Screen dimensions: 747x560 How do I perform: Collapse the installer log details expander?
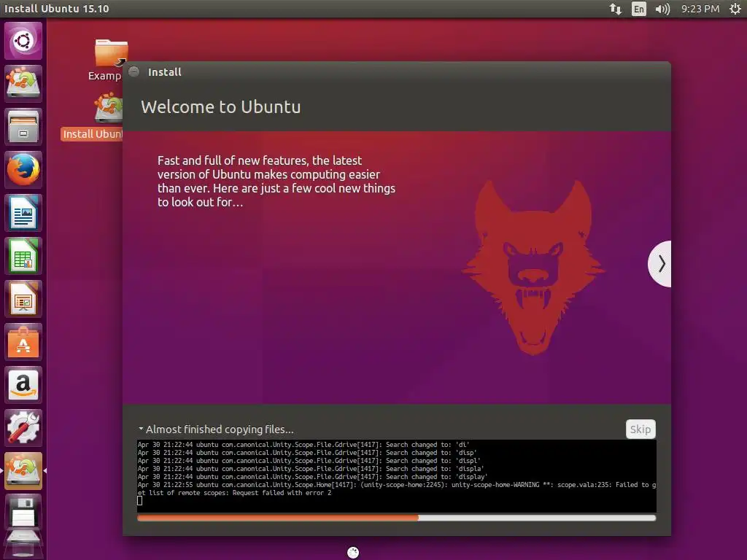point(141,429)
